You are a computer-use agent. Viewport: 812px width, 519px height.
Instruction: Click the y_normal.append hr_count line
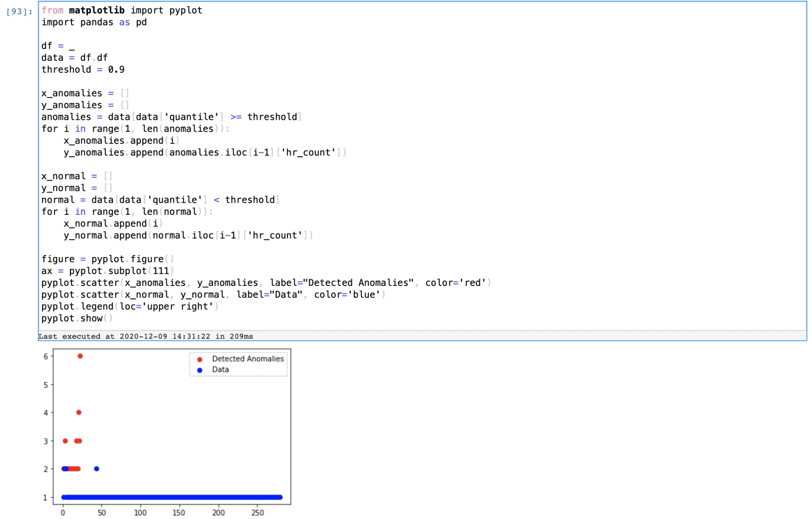(188, 235)
